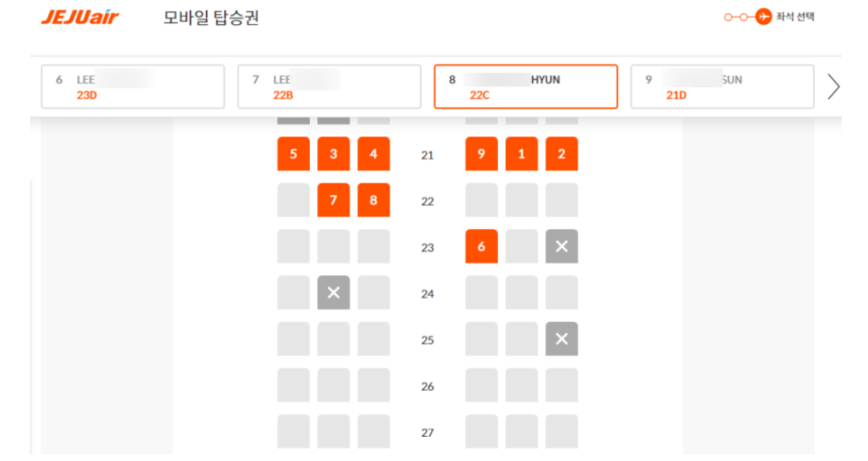Select passenger 6 LEE tab with seat 23D
868x461 pixels.
point(133,86)
